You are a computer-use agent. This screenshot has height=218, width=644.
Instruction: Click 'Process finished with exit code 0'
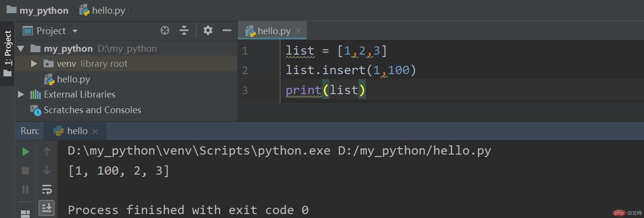point(188,210)
